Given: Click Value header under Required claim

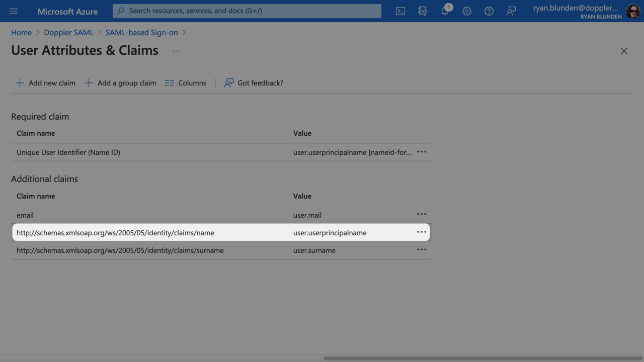Looking at the screenshot, I should click(x=302, y=133).
